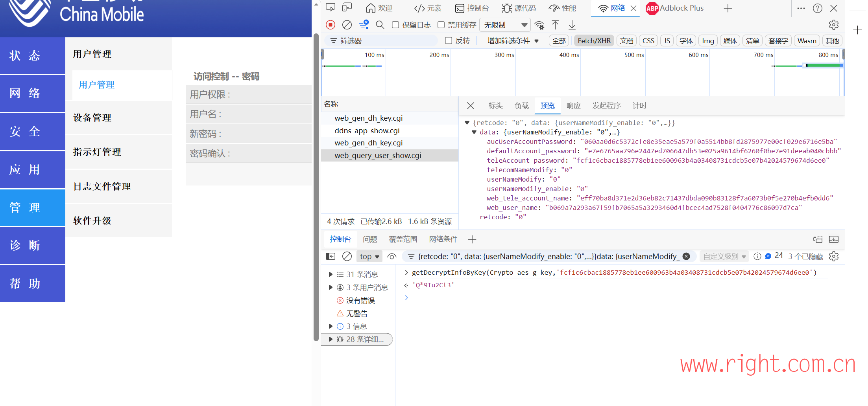Screen dimensions: 868x406
Task: Expand 28 条详细 group
Action: click(331, 339)
